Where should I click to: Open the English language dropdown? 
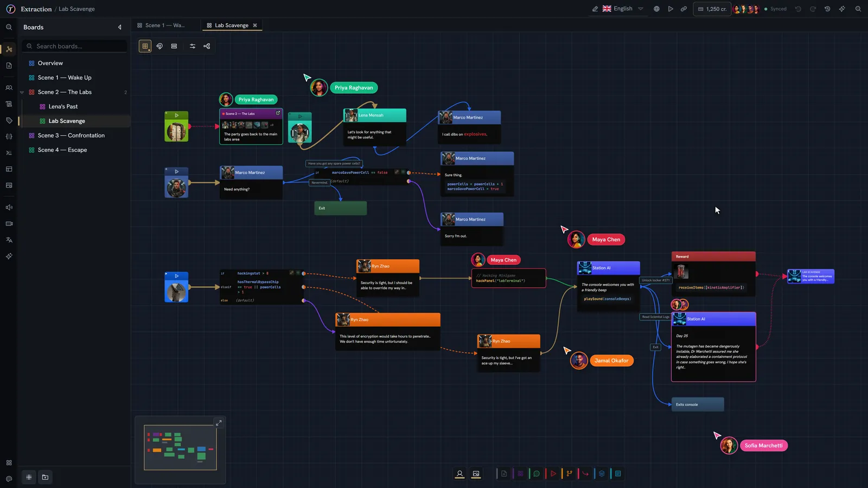pyautogui.click(x=623, y=9)
